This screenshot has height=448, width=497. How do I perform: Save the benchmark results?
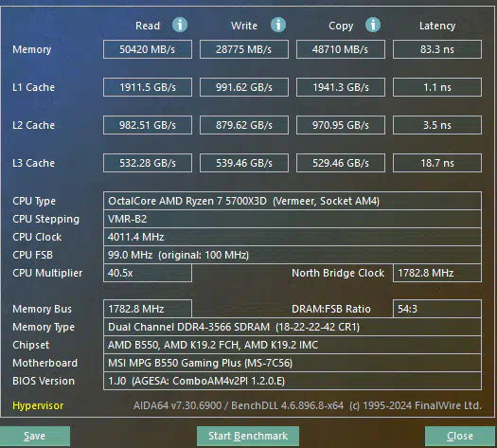click(x=35, y=436)
